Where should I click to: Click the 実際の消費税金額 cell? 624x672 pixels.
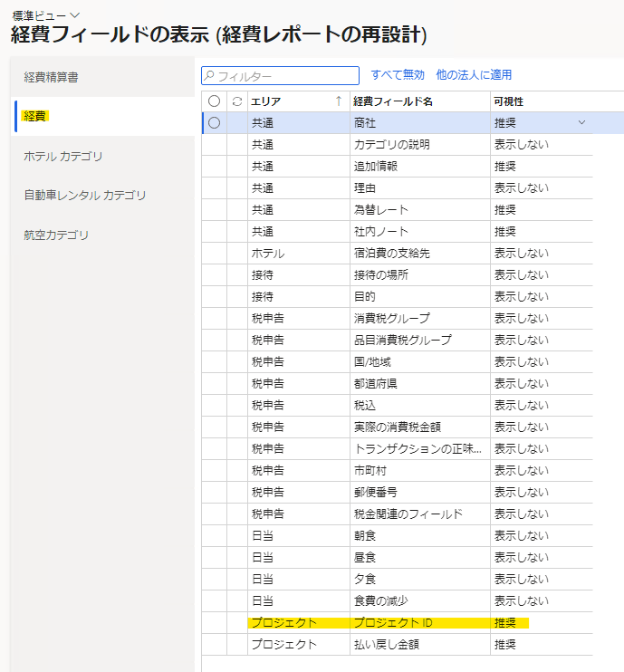click(420, 427)
